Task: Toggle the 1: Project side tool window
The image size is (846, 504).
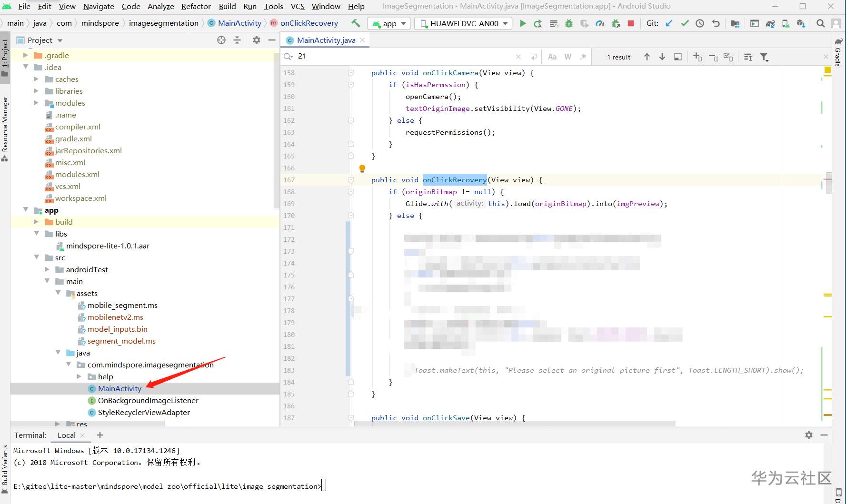Action: (x=5, y=57)
